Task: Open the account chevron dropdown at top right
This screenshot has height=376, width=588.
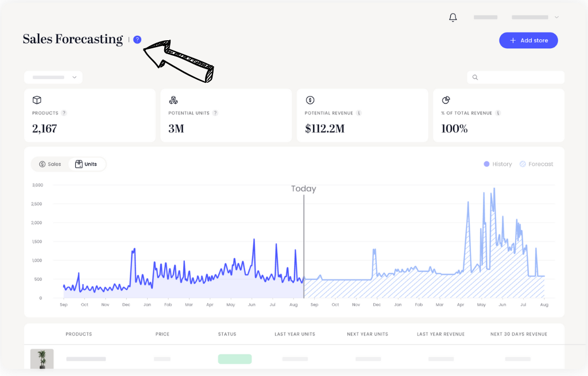Action: point(556,17)
